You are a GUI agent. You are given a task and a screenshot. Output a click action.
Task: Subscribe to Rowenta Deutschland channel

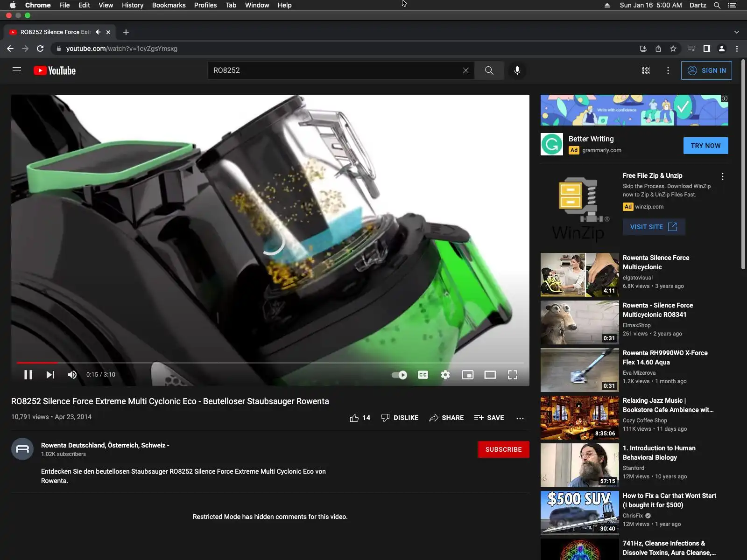[x=503, y=449]
